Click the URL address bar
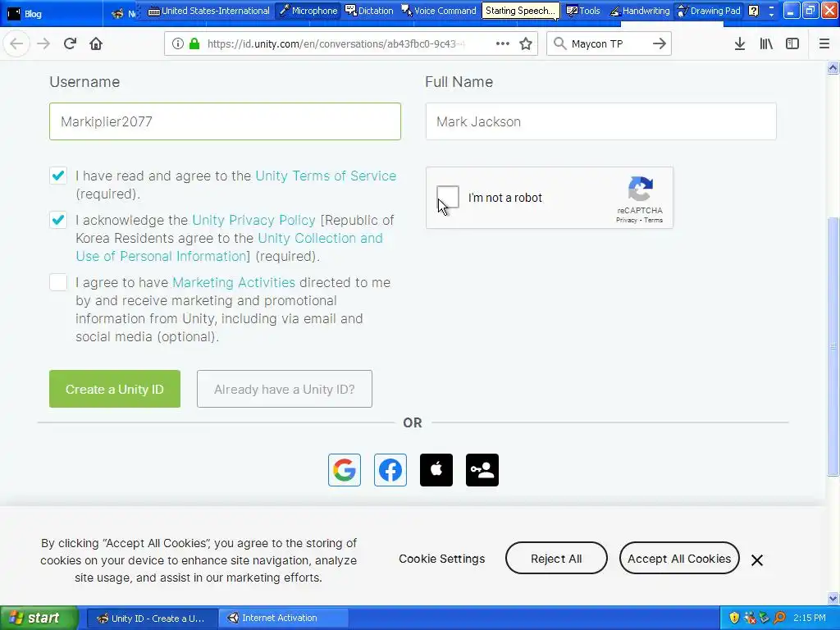 [x=336, y=43]
